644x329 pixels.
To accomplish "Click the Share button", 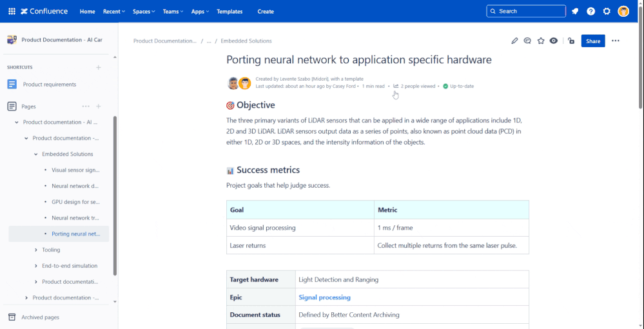I will pyautogui.click(x=593, y=41).
